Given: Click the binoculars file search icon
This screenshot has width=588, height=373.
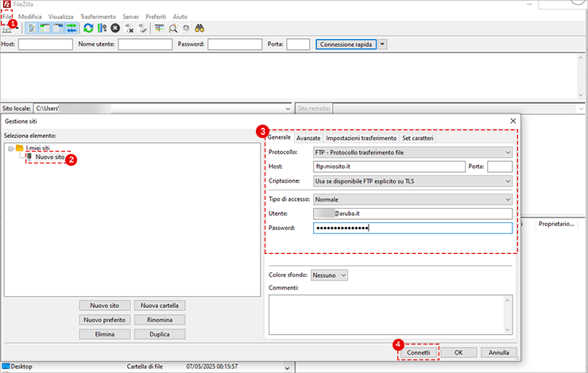Looking at the screenshot, I should click(x=199, y=28).
